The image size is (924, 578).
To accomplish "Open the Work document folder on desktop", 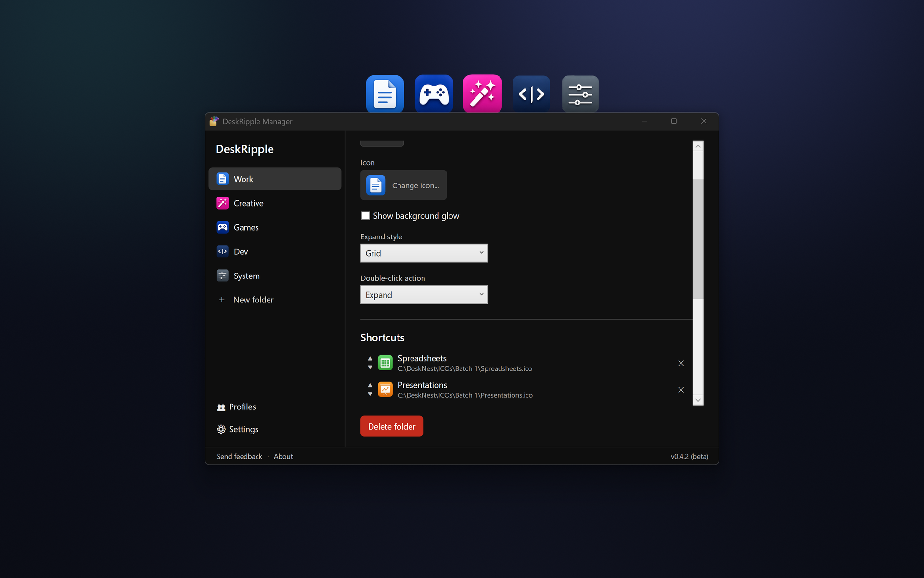I will [x=385, y=94].
